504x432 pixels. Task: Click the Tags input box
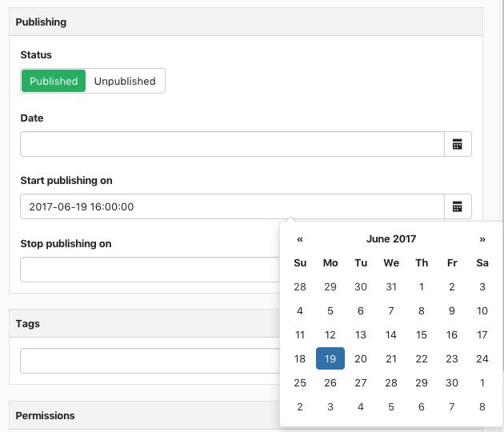coord(150,361)
